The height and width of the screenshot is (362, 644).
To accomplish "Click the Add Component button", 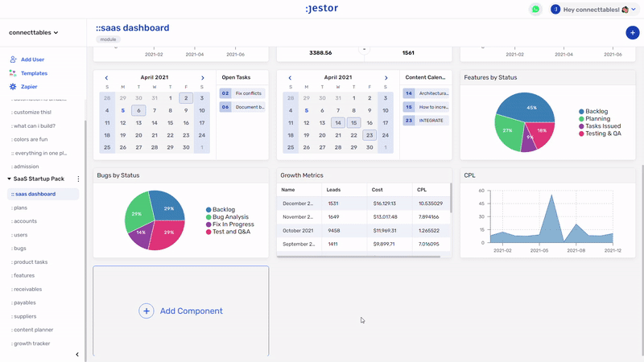I will pyautogui.click(x=180, y=311).
